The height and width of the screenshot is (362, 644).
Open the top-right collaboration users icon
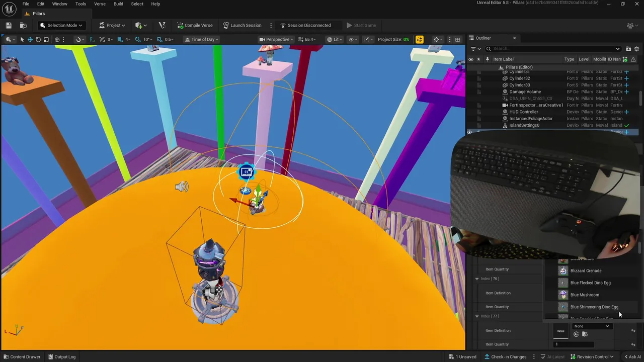pos(631,25)
